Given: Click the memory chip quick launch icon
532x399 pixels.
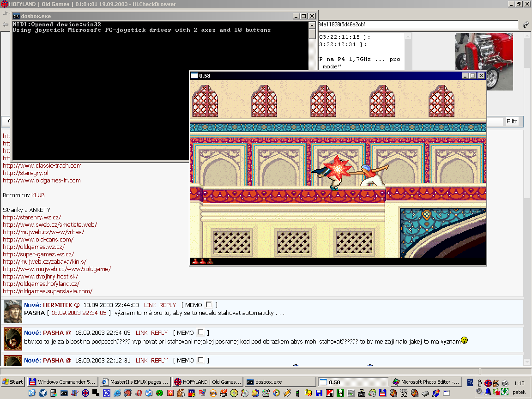Looking at the screenshot, I should point(425,393).
